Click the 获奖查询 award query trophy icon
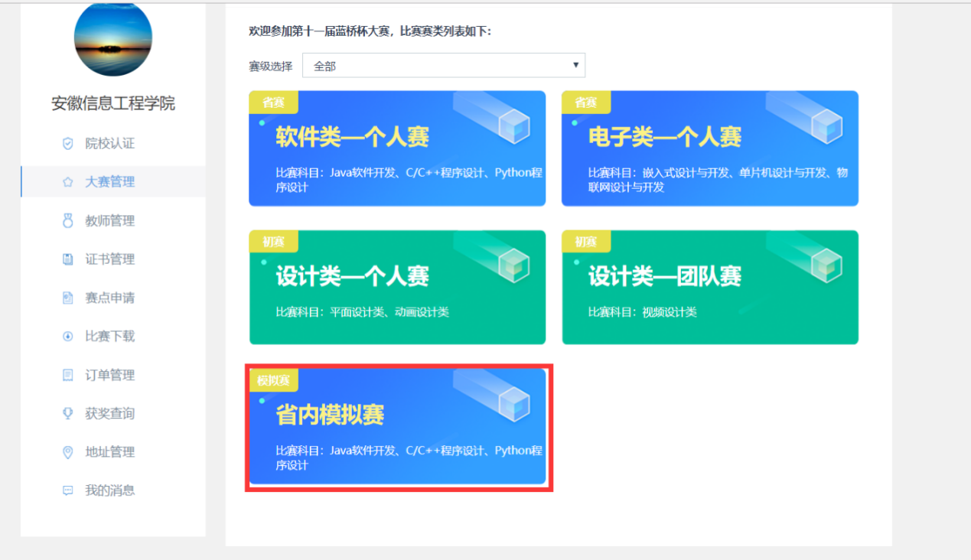This screenshot has height=560, width=971. [67, 413]
